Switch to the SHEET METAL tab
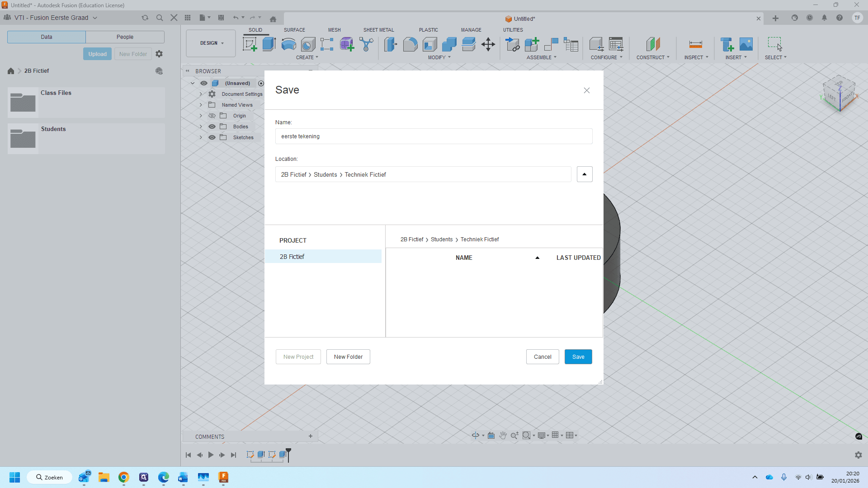Screen dimensions: 868x488 (378, 30)
